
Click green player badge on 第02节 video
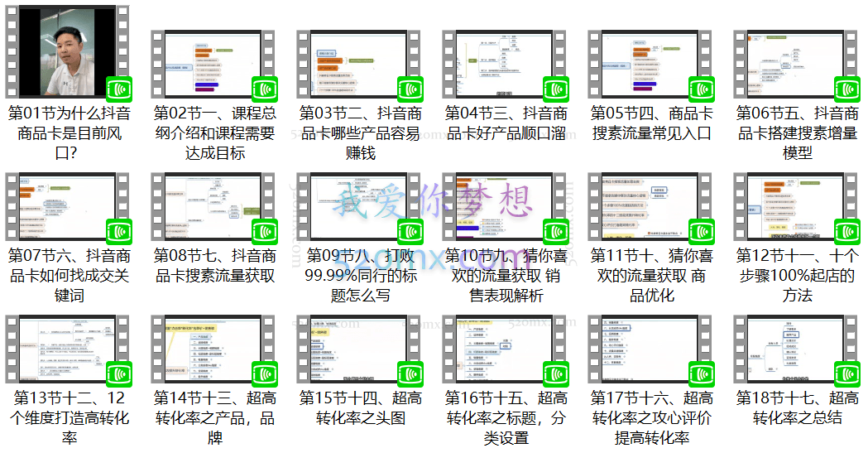tap(265, 89)
